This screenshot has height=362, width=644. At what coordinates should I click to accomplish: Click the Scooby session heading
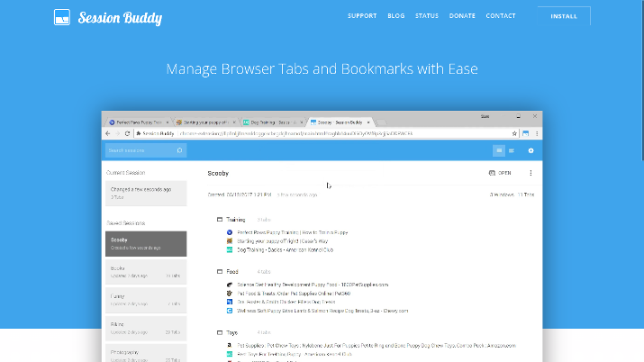point(218,173)
